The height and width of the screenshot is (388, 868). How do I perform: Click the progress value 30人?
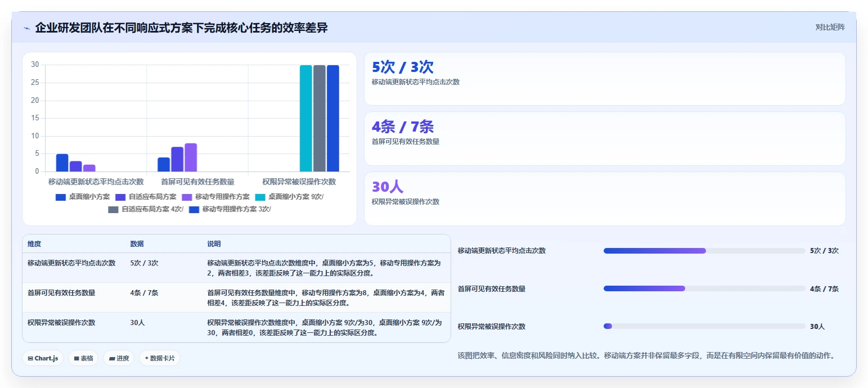(817, 326)
